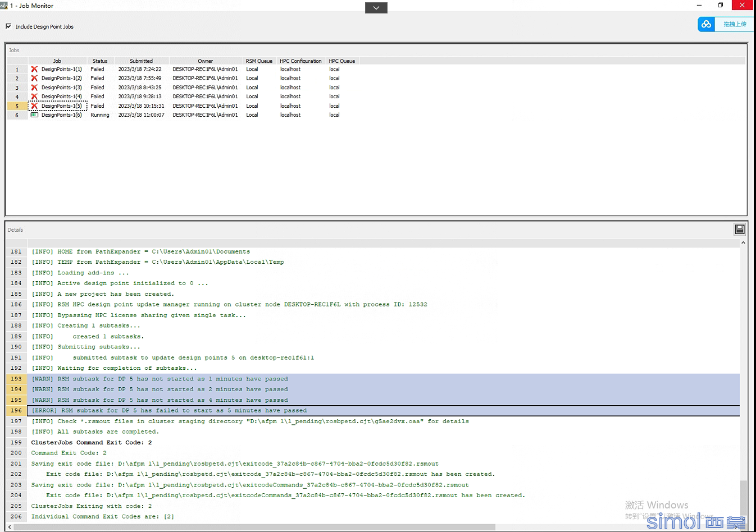The height and width of the screenshot is (532, 756).
Task: Sort by Owner column header
Action: pos(205,61)
